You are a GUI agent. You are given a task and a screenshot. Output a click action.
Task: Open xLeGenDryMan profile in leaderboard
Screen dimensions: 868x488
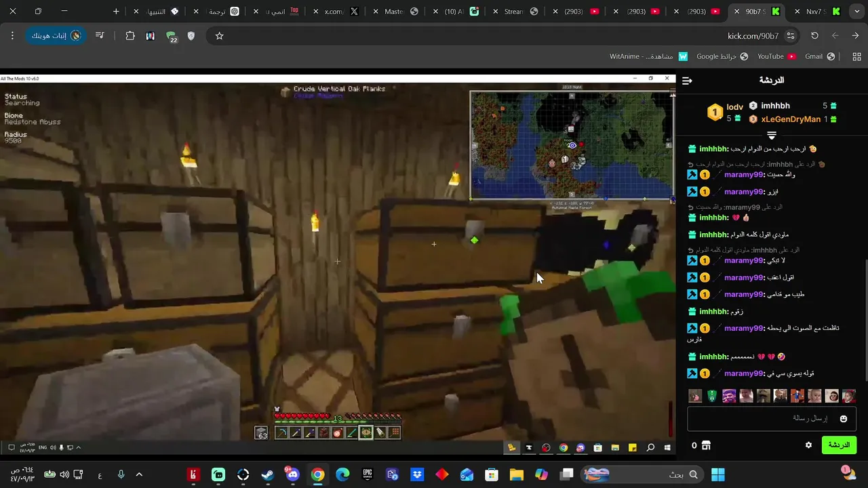point(791,119)
